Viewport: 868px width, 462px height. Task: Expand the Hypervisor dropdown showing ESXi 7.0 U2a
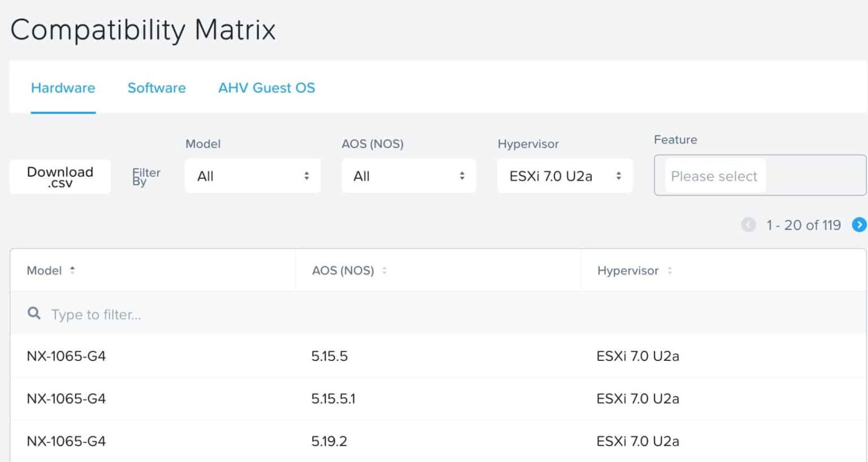point(565,176)
